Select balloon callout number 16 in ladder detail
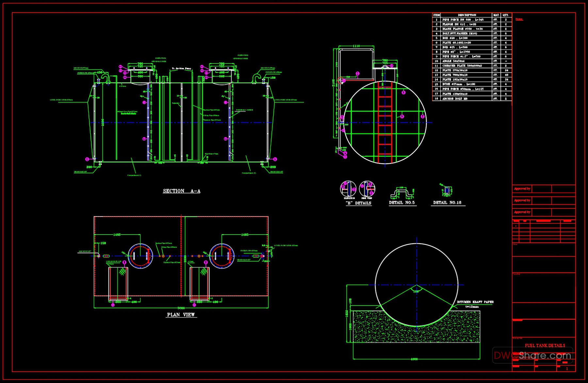This screenshot has width=588, height=383. [345, 157]
